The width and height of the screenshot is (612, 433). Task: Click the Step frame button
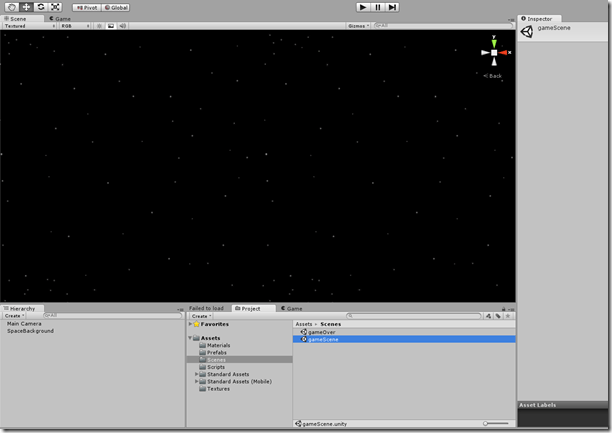[x=393, y=7]
